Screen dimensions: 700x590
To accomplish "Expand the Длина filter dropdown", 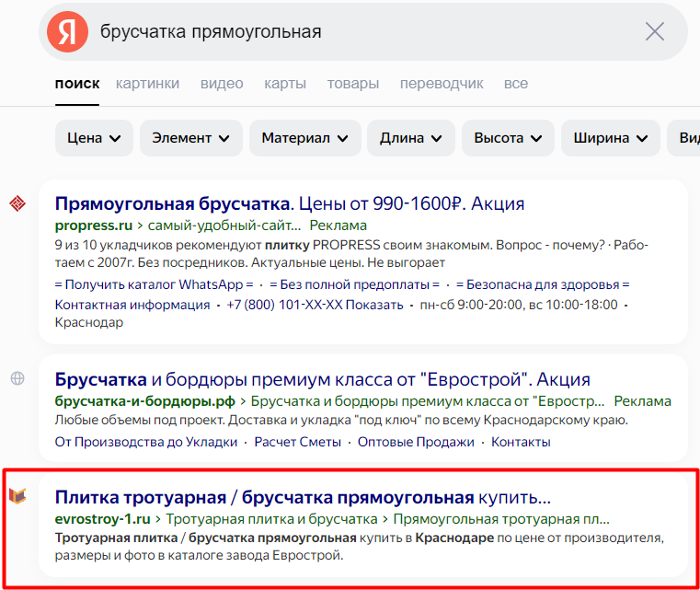I will 410,138.
